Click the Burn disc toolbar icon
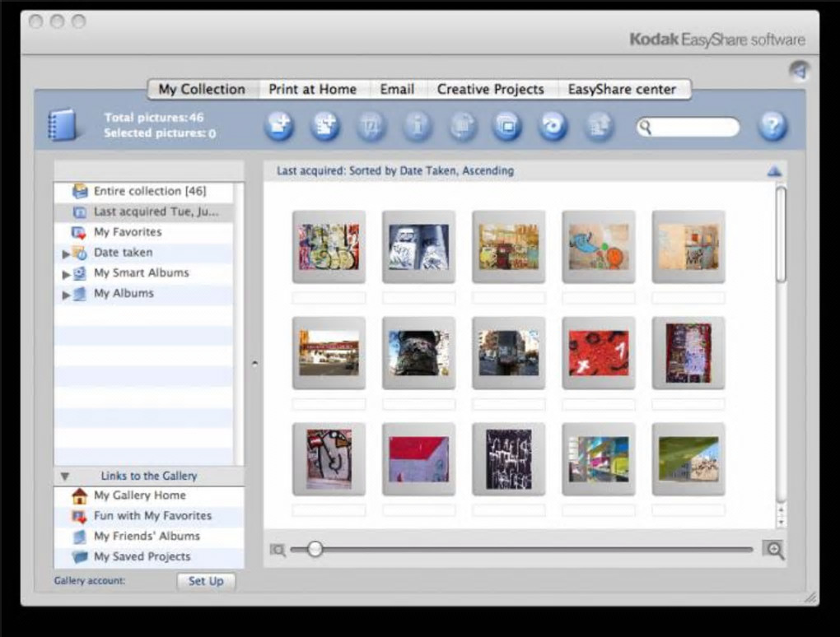840x637 pixels. click(x=553, y=126)
